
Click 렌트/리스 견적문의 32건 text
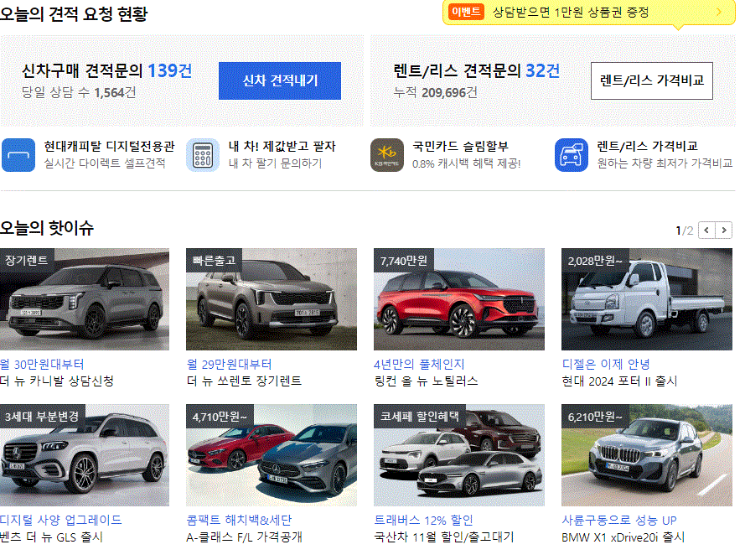(x=476, y=70)
